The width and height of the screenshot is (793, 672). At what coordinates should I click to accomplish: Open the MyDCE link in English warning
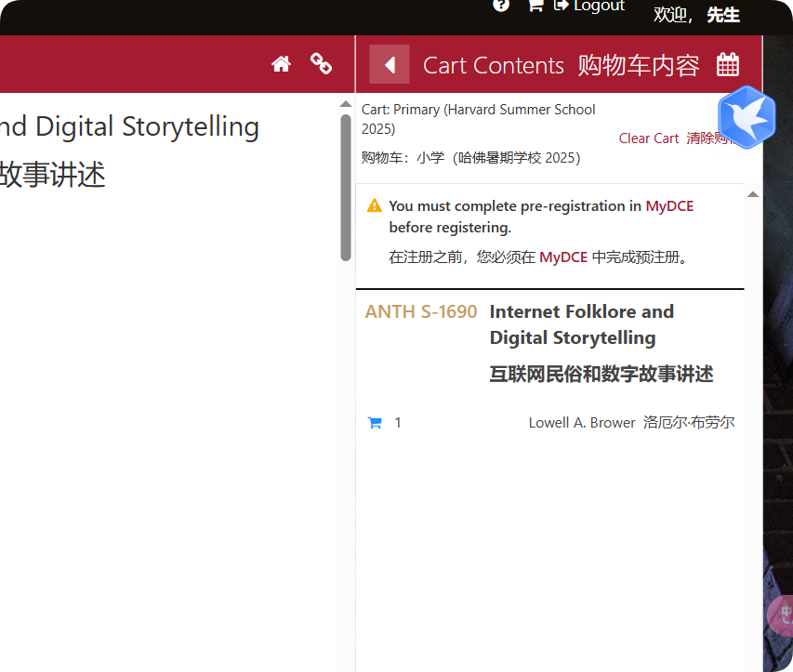point(669,206)
